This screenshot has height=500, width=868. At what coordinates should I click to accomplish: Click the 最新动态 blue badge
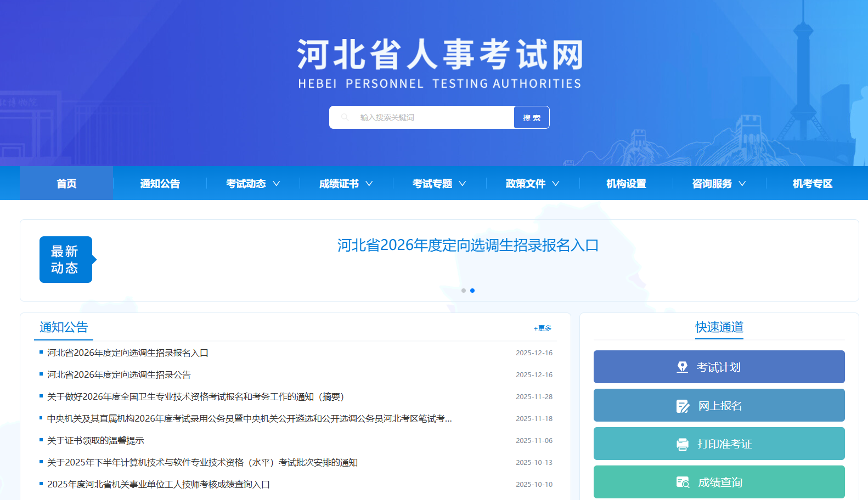pyautogui.click(x=65, y=260)
